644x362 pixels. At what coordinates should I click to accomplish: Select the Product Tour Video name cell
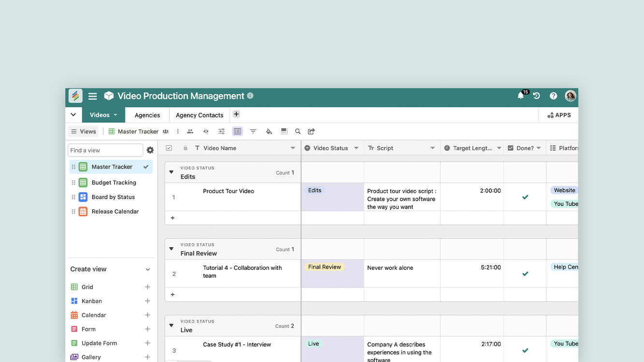pos(233,197)
